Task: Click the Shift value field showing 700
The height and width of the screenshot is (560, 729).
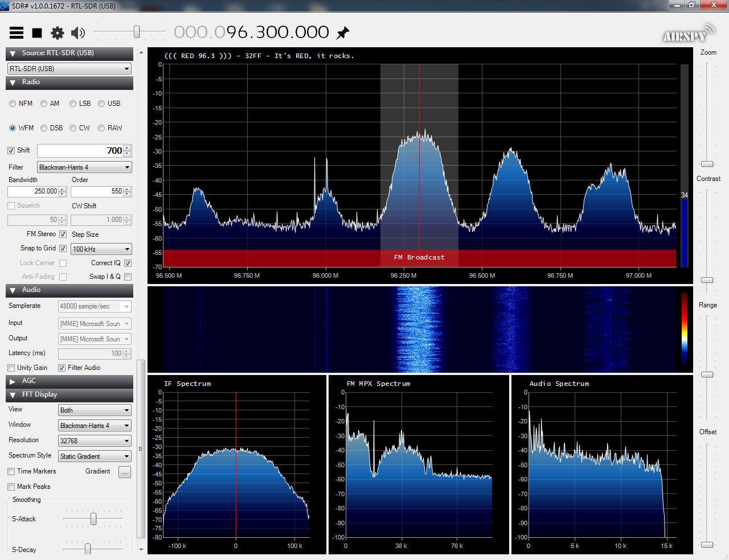Action: point(80,151)
